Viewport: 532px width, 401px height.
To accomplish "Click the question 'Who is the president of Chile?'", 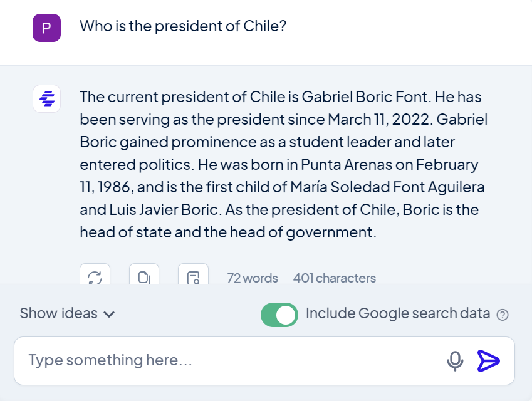I will [183, 26].
